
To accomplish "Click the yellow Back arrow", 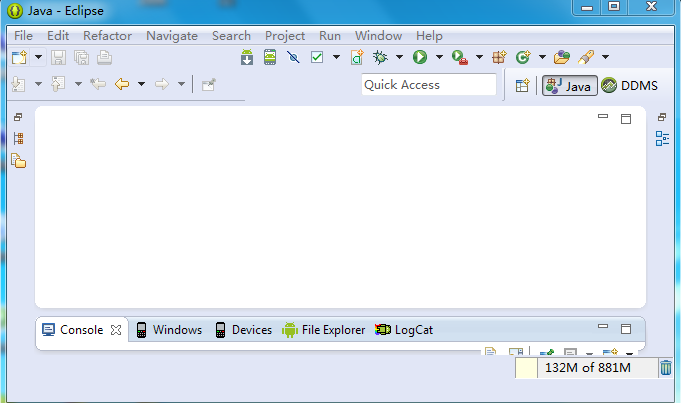I will pos(122,84).
